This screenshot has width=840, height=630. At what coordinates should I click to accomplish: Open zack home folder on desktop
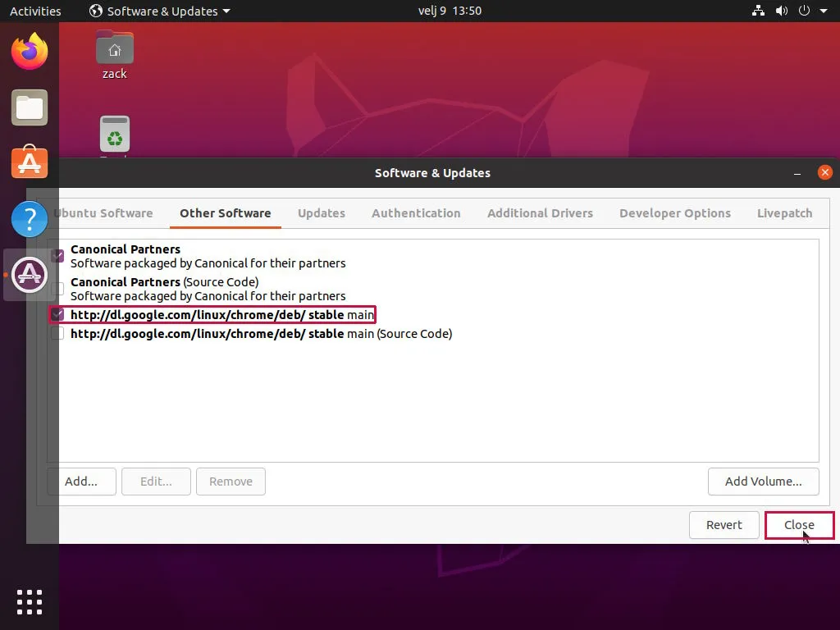[x=115, y=55]
